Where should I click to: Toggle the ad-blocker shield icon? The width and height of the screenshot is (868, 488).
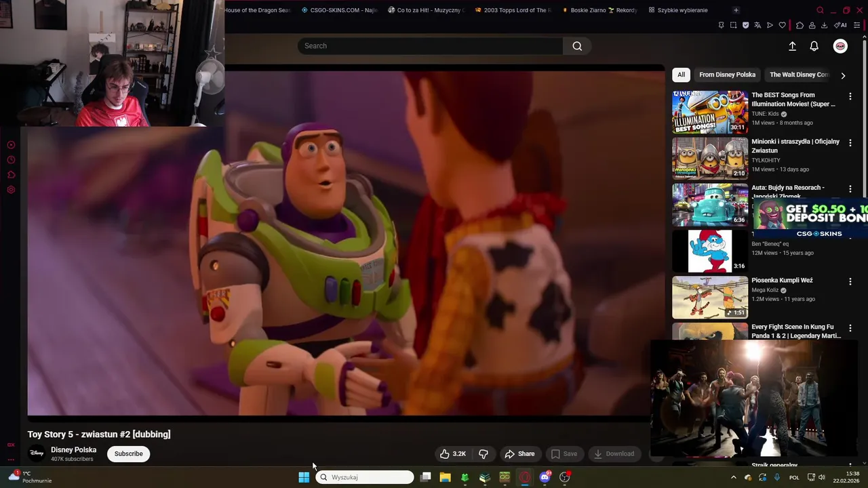pyautogui.click(x=745, y=25)
